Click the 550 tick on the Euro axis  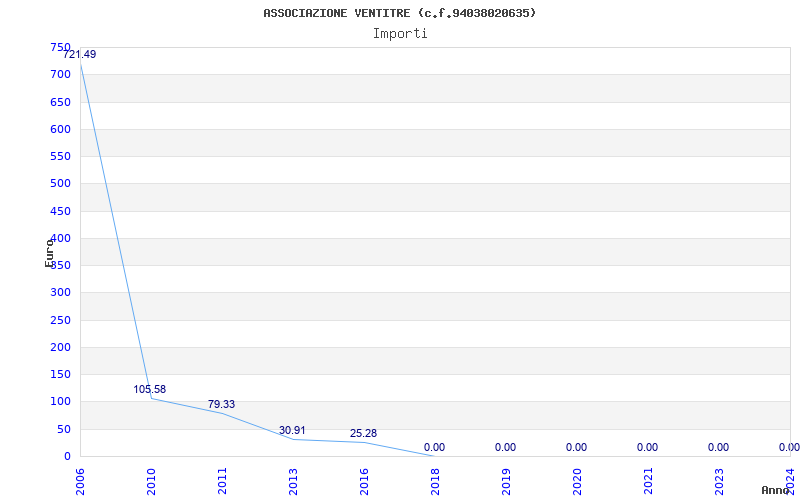60,156
